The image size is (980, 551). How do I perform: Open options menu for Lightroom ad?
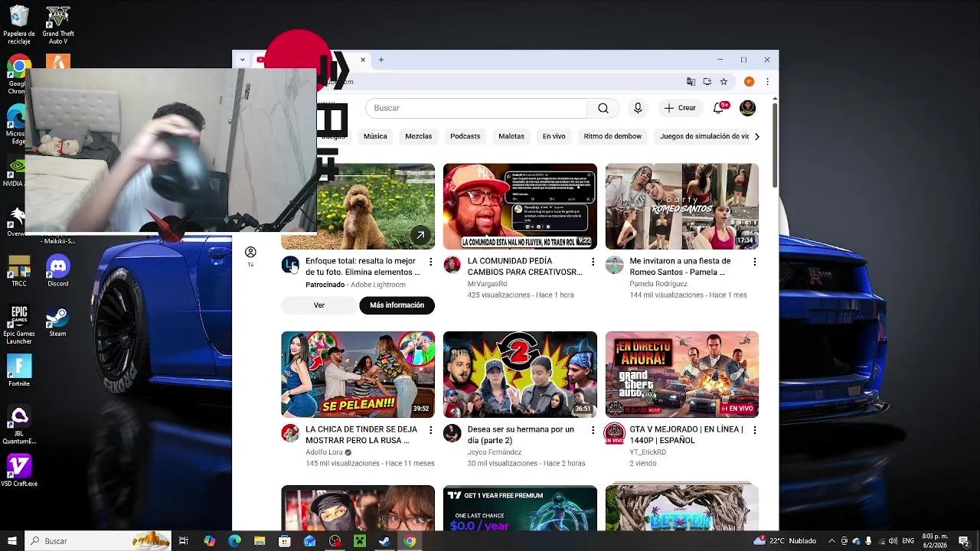[x=430, y=262]
